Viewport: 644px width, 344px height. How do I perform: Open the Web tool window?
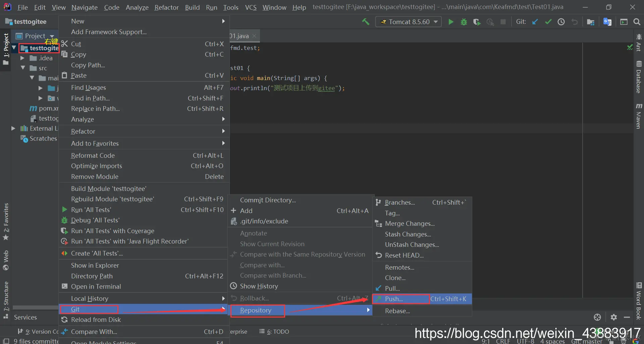point(6,260)
